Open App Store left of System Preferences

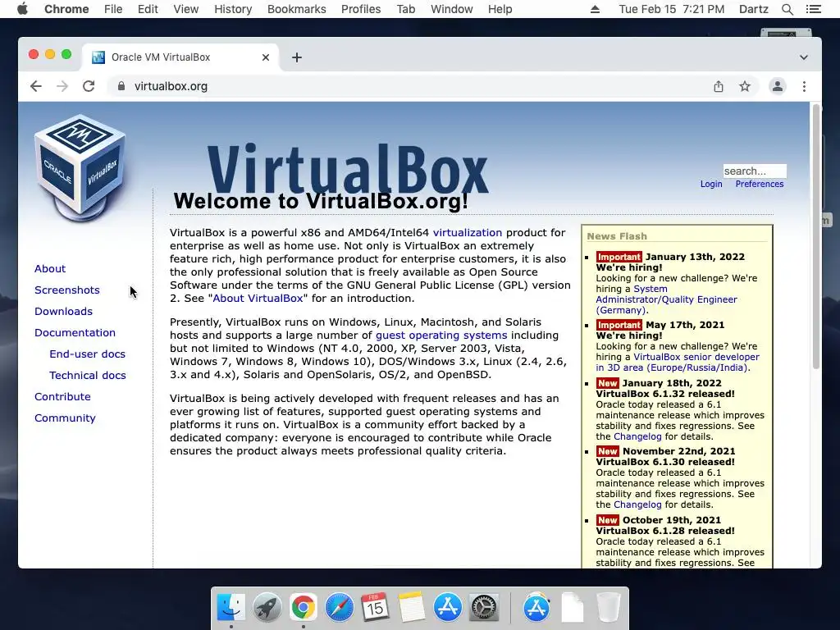click(x=447, y=608)
